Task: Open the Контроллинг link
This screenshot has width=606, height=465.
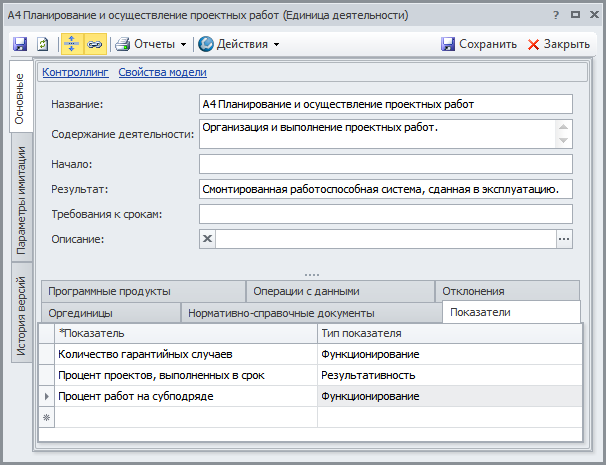Action: pos(75,72)
